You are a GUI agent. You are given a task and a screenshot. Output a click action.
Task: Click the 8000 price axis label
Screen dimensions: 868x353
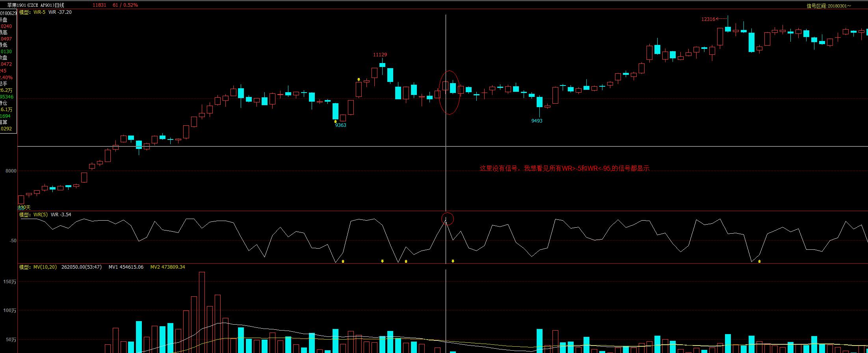(11, 171)
